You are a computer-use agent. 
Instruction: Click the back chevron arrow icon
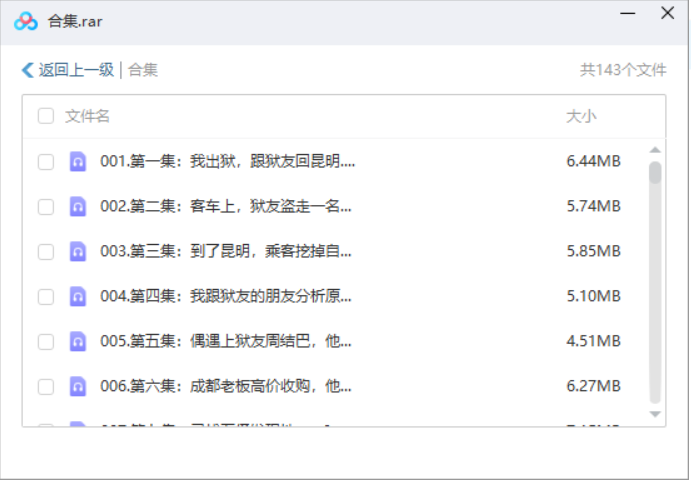point(27,70)
